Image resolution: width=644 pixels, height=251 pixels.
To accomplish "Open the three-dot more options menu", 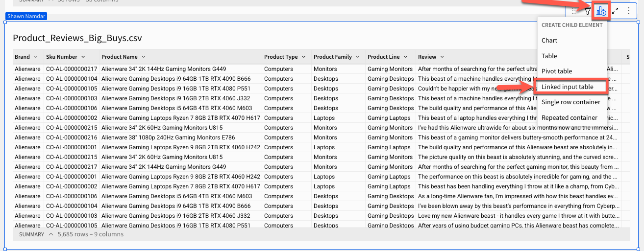I will click(629, 11).
